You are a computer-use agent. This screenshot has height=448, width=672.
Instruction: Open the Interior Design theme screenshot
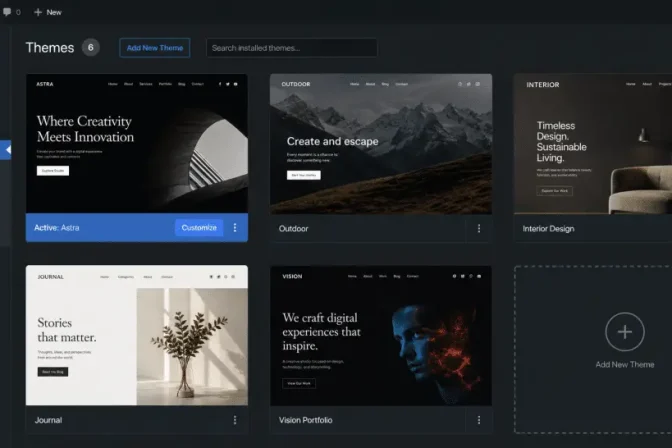pos(593,144)
